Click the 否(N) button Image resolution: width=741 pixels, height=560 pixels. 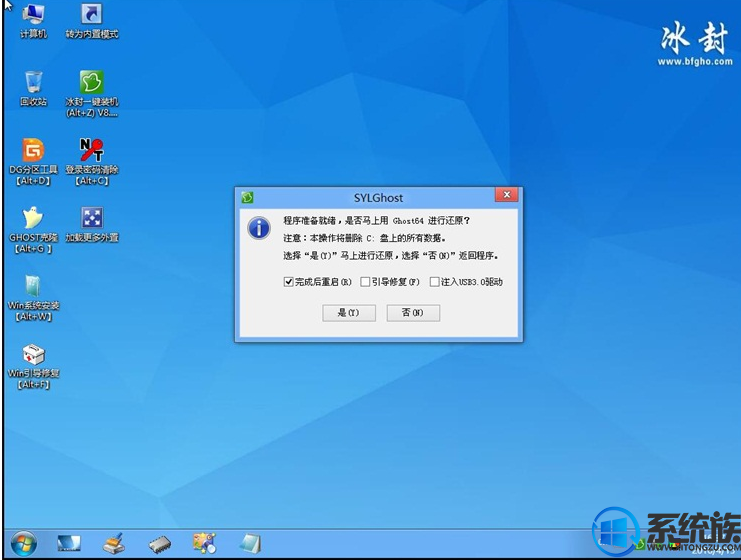tap(413, 313)
